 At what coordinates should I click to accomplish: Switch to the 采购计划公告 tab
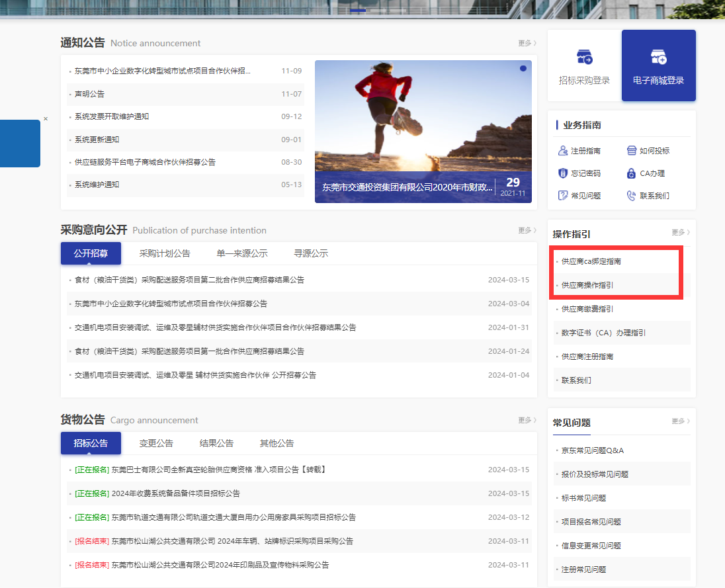pyautogui.click(x=165, y=253)
